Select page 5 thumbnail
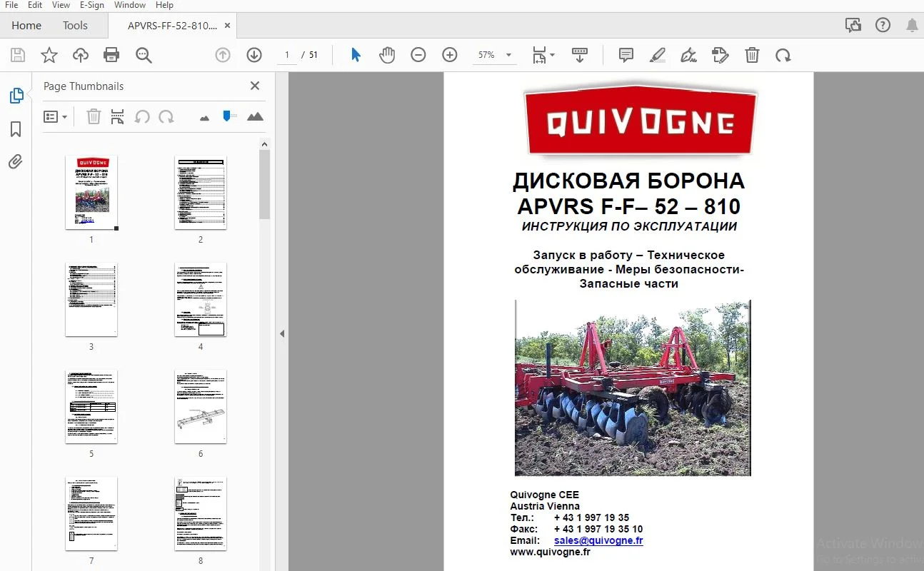Image resolution: width=924 pixels, height=571 pixels. tap(91, 407)
